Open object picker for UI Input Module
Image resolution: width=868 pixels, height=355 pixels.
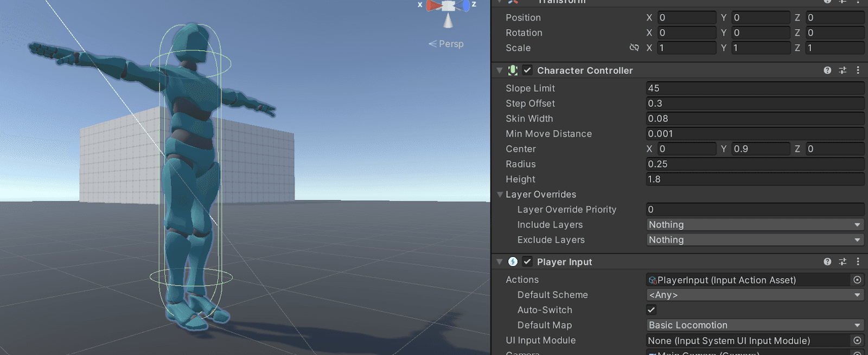857,340
